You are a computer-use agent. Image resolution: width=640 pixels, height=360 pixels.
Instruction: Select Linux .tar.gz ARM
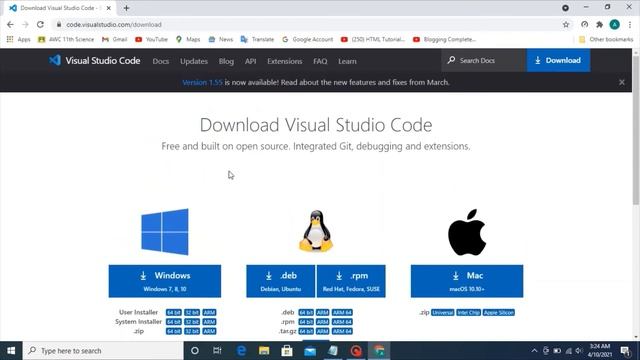(x=322, y=331)
